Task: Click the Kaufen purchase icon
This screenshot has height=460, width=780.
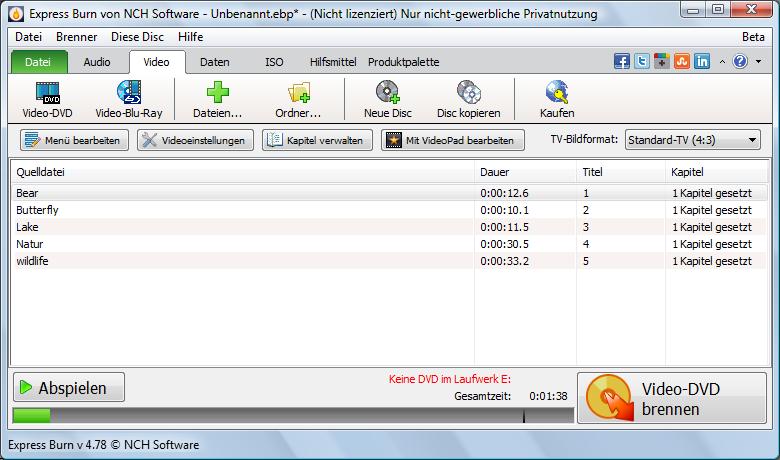Action: [557, 99]
